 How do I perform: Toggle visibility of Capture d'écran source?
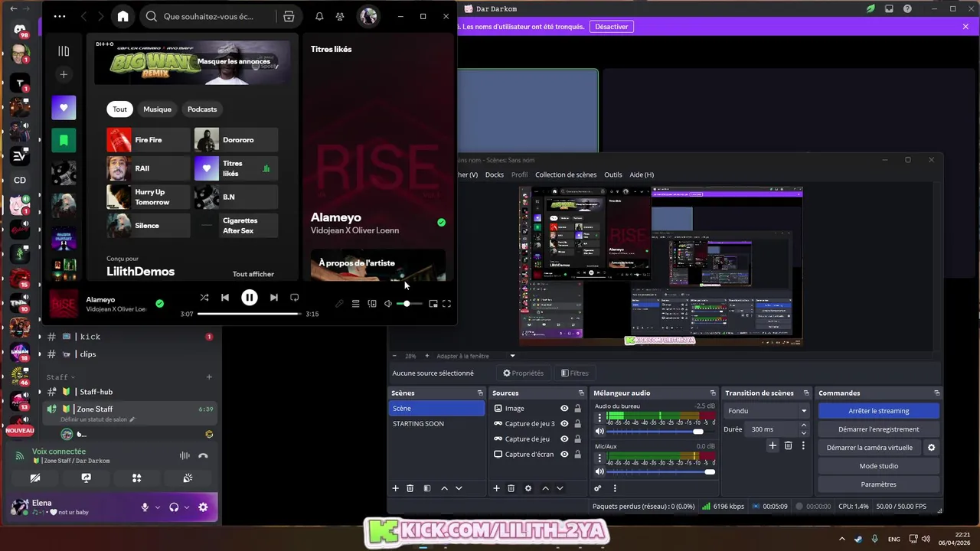coord(564,455)
